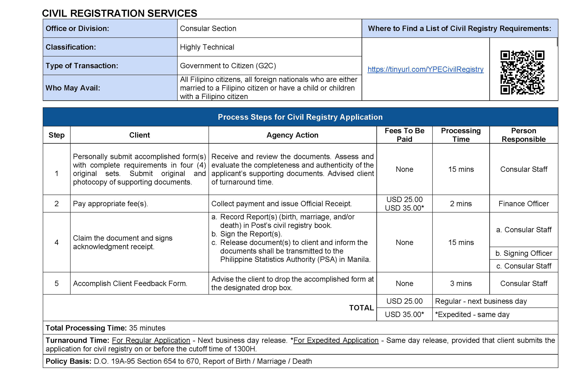Click step number 2 cell
Viewport: 588px width, 378px height.
(57, 203)
